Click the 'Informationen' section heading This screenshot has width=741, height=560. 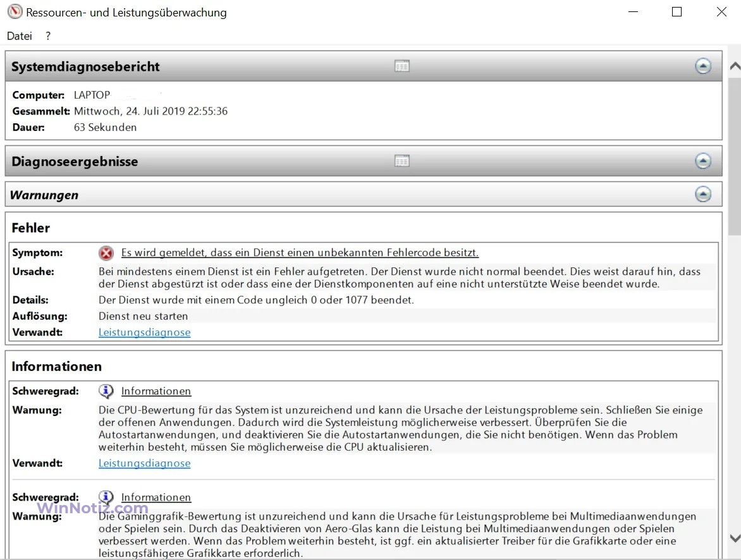point(57,366)
